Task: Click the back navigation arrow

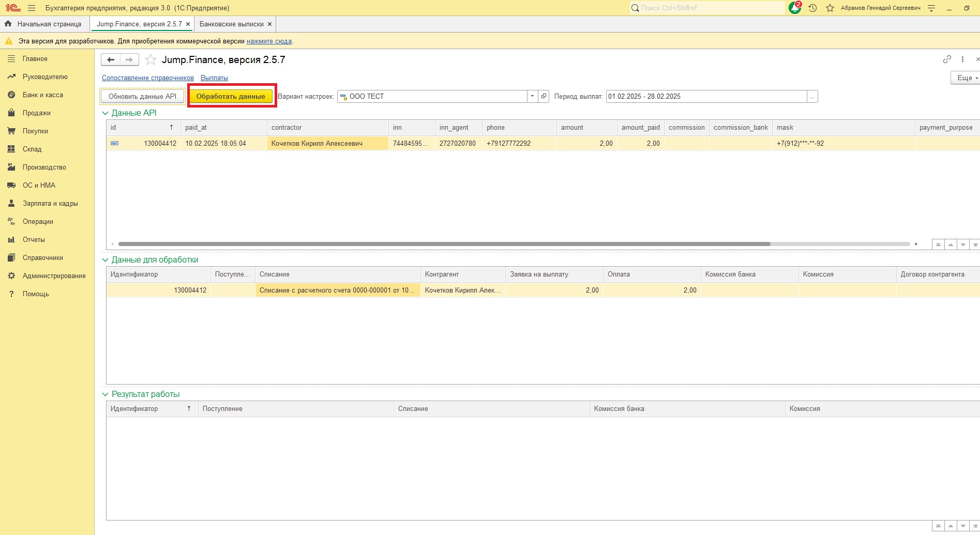Action: [111, 60]
